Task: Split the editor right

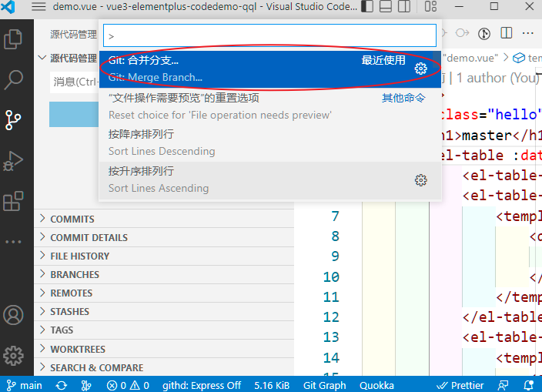Action: 506,33
